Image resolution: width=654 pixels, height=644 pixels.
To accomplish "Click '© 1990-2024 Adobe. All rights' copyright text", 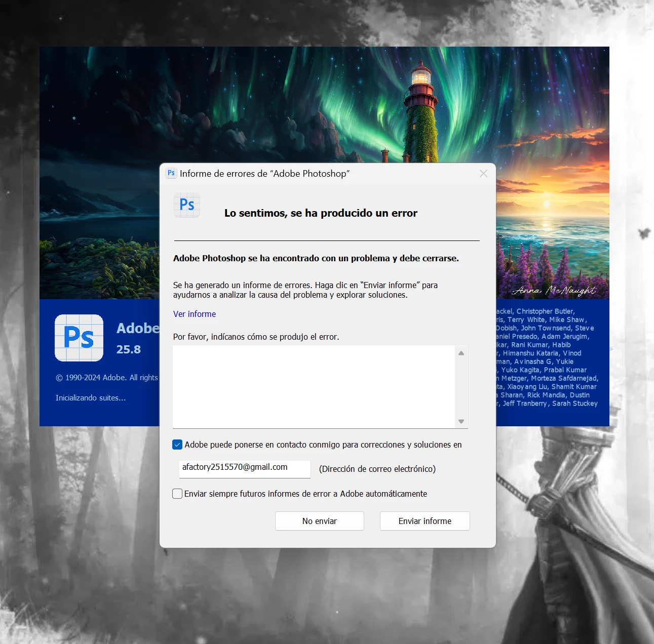I will [x=107, y=378].
